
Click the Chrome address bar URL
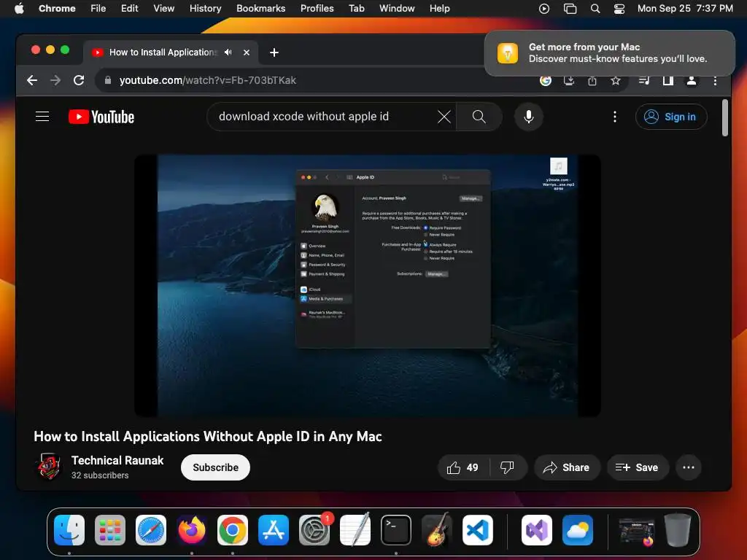pos(208,80)
